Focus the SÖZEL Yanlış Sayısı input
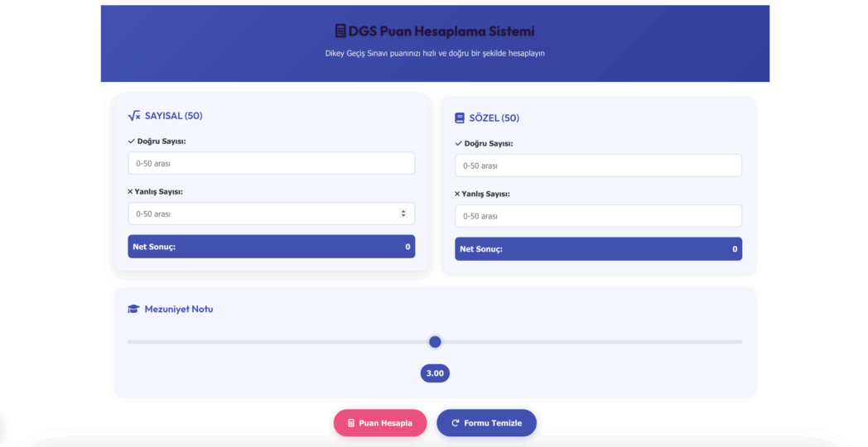Viewport: 868px width, 447px height. click(598, 216)
